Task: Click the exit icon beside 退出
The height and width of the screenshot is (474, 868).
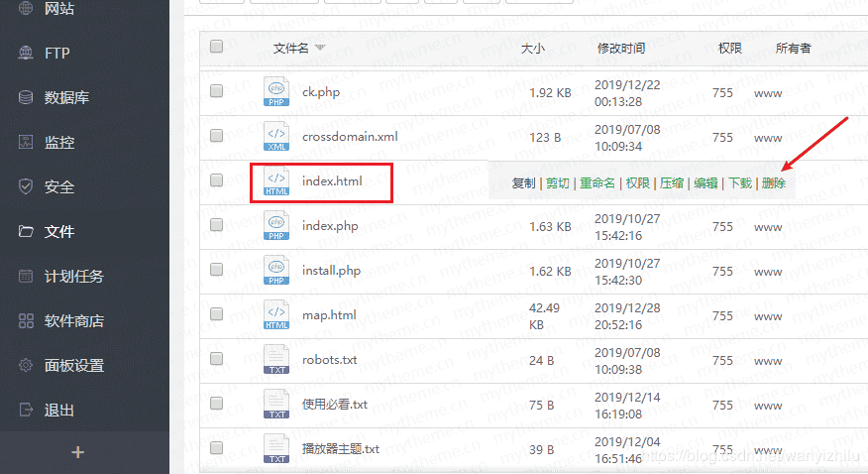Action: click(x=26, y=410)
